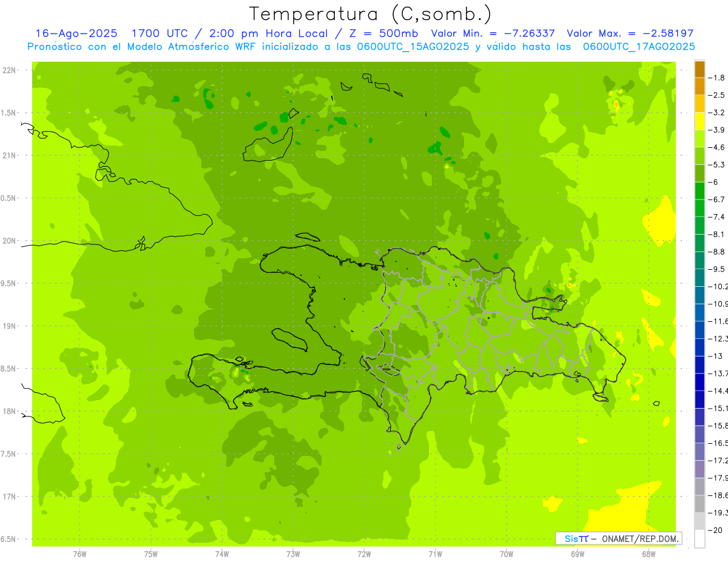Click the "75W" longitude label
Viewport: 728px width, 562px height.
pyautogui.click(x=150, y=554)
